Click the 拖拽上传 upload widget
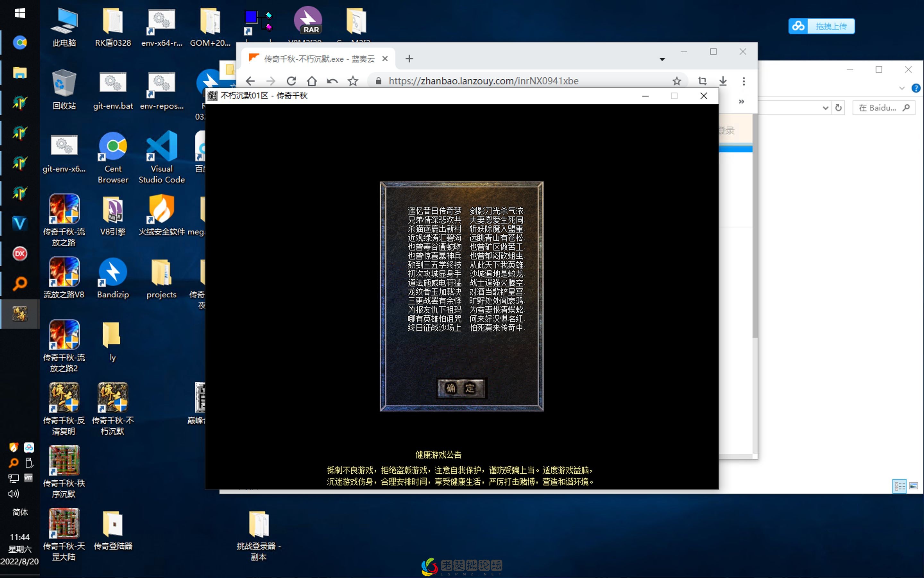The height and width of the screenshot is (578, 924). click(822, 26)
